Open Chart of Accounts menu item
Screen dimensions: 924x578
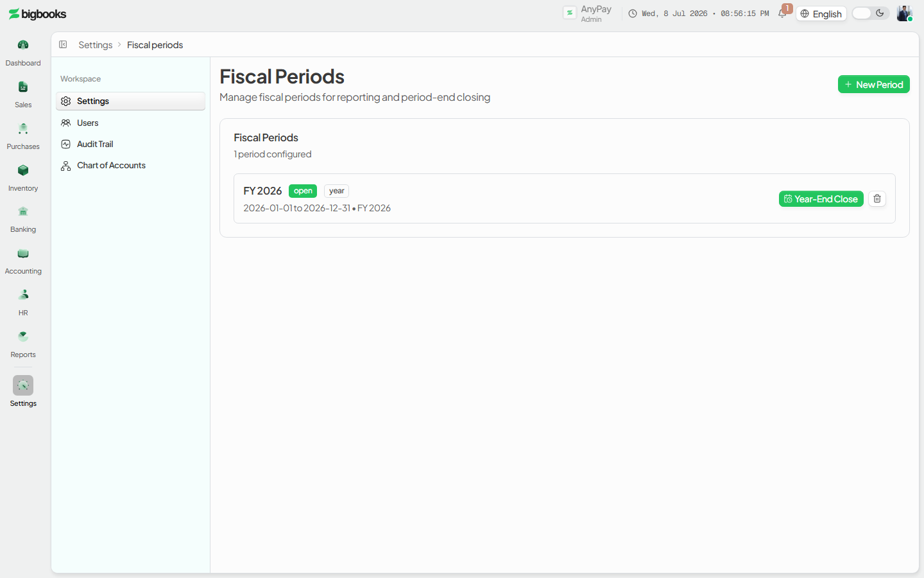[x=130, y=165]
